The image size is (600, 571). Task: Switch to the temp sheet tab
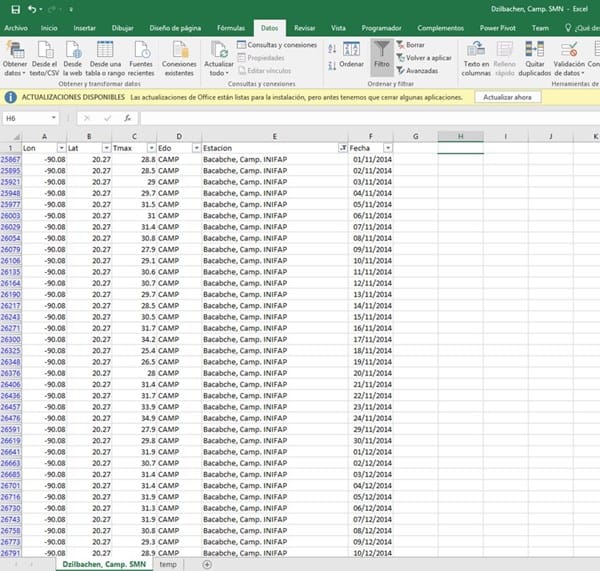click(x=167, y=564)
